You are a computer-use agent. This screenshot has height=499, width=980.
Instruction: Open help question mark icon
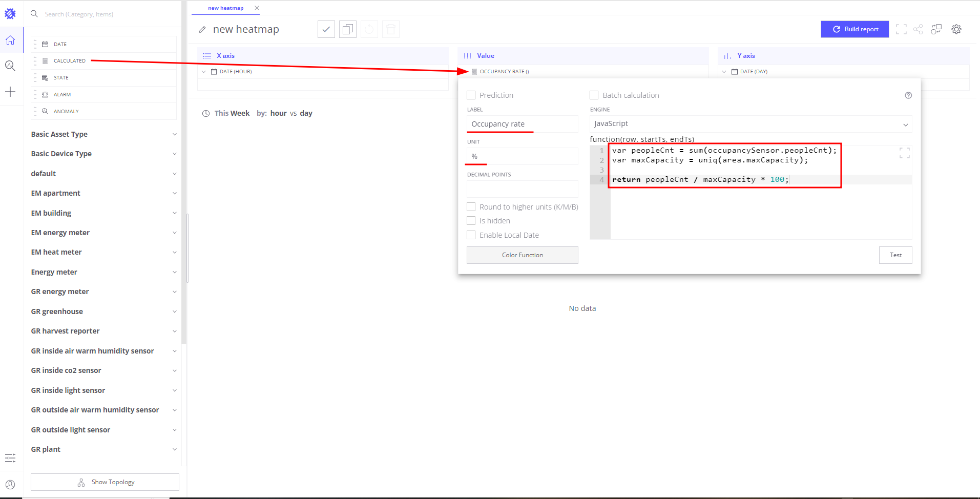(x=908, y=95)
